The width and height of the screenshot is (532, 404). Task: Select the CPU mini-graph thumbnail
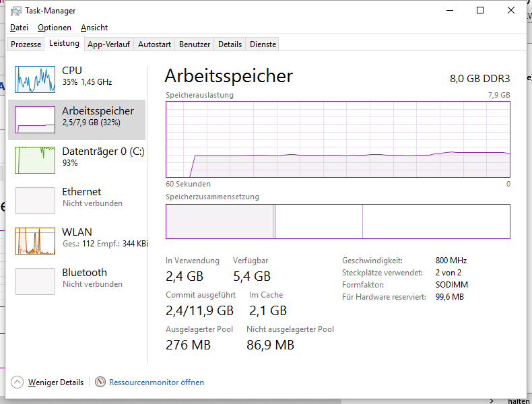coord(35,79)
